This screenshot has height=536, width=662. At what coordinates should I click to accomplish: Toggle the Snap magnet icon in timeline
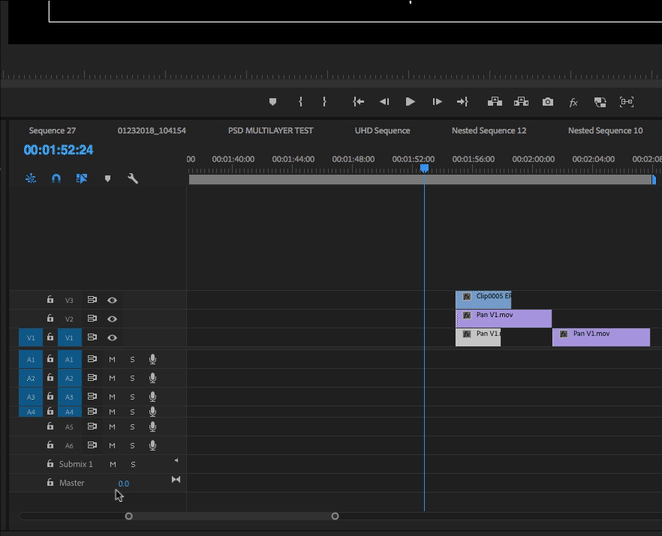point(56,179)
